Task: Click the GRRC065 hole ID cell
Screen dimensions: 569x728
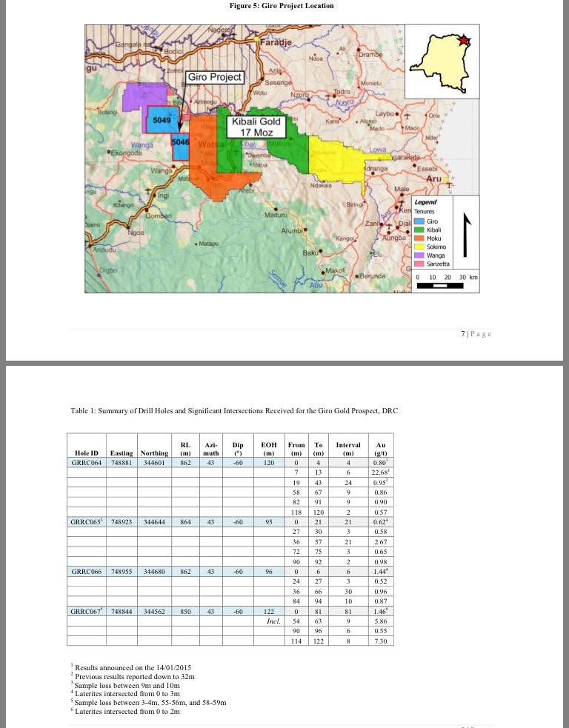Action: (87, 522)
